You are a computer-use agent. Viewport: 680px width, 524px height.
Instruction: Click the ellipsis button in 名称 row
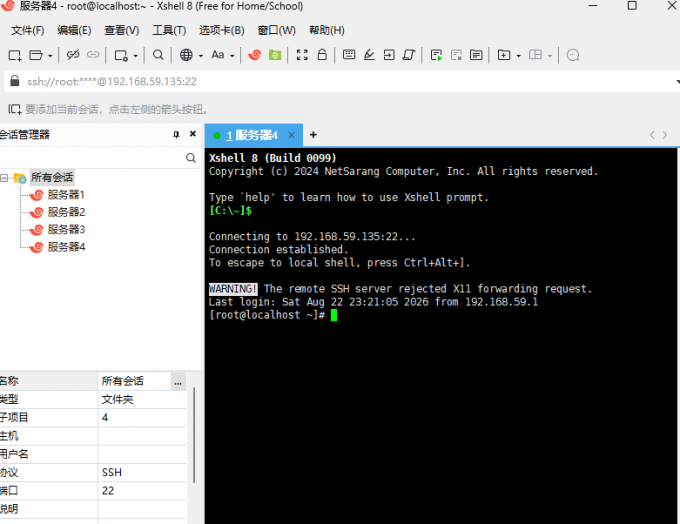coord(178,382)
